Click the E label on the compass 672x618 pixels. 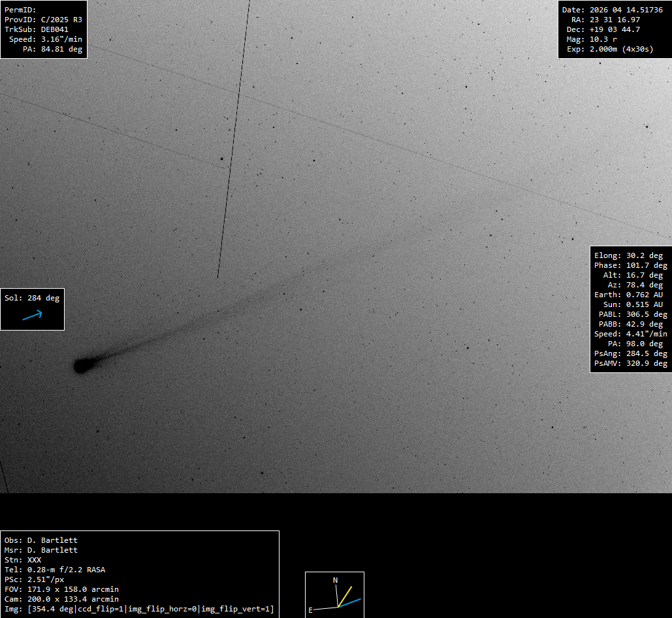point(311,610)
